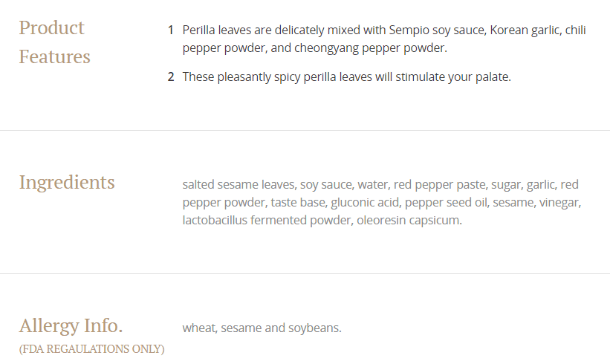
Task: Click the number 1 list marker
Action: (170, 30)
